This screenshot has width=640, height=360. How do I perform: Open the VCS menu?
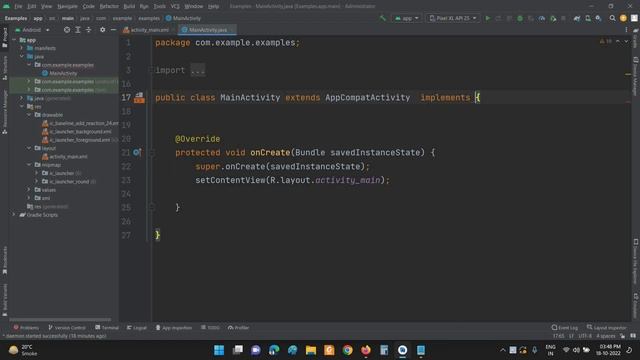click(x=175, y=6)
